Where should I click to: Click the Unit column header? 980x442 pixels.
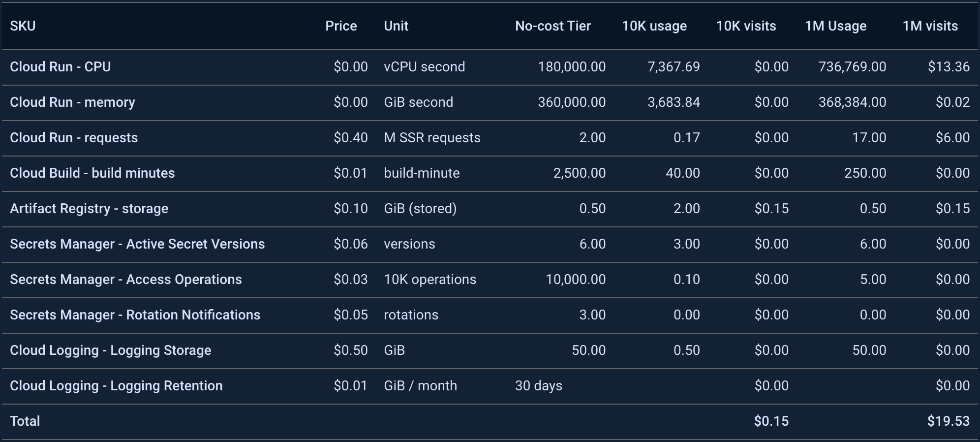[396, 26]
